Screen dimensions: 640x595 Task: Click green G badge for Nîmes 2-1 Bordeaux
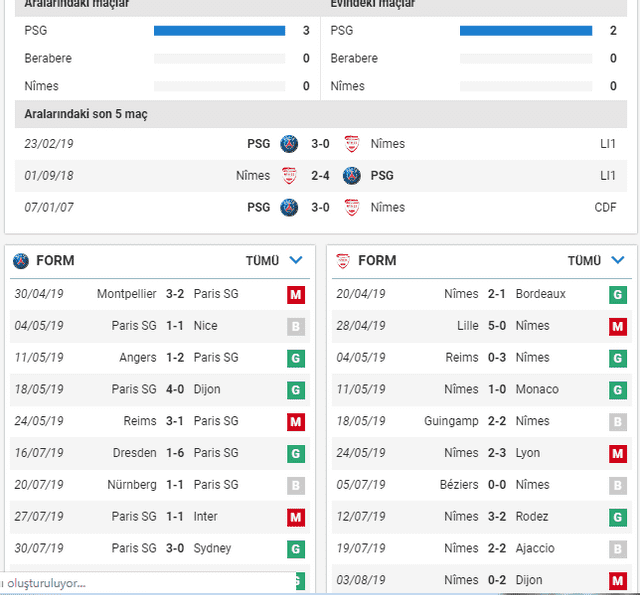(618, 294)
